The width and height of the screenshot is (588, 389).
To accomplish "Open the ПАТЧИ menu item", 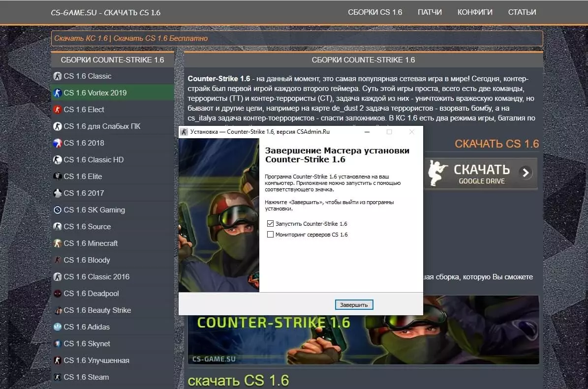I will 430,12.
